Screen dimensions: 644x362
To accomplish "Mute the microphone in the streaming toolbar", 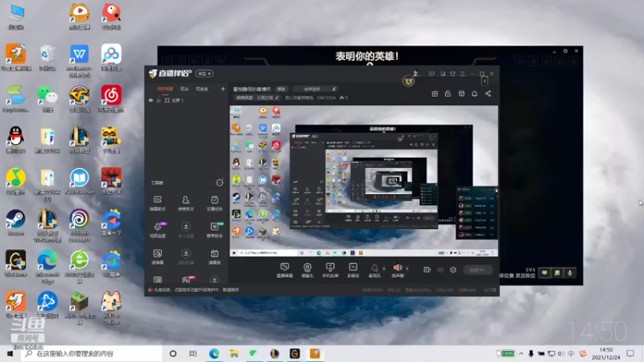I will click(x=374, y=268).
